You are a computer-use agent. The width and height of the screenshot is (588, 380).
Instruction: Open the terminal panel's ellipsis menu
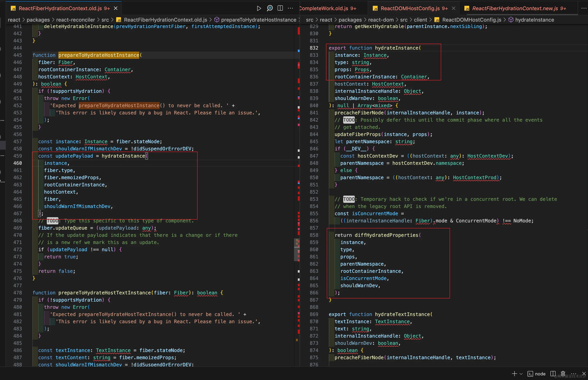(x=573, y=373)
